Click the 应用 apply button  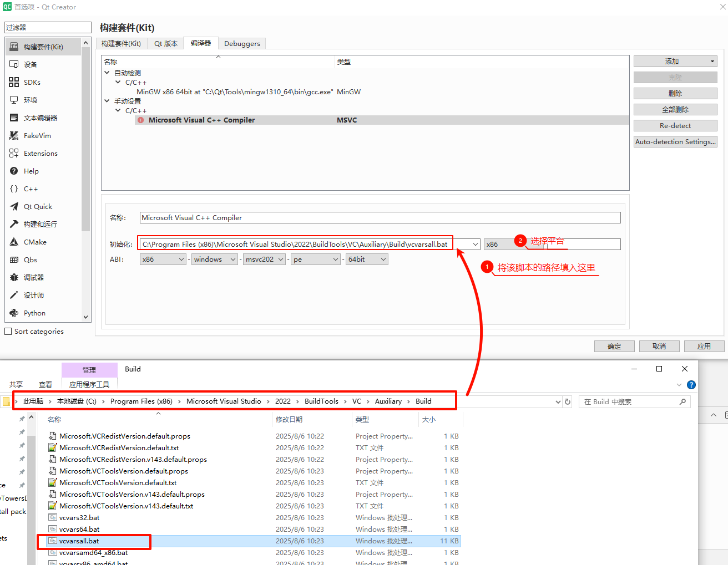click(x=704, y=346)
